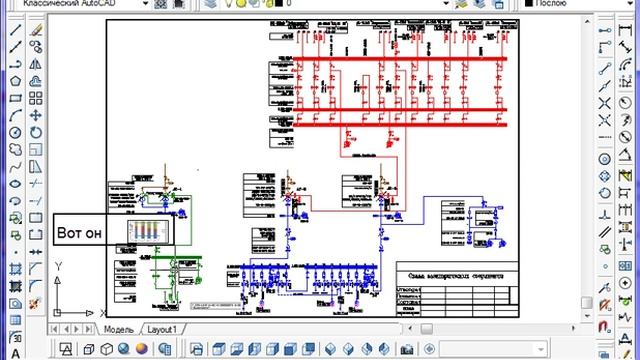Select the Diameter dimension tool
Viewport: 640px width, 360px height.
coord(625,137)
